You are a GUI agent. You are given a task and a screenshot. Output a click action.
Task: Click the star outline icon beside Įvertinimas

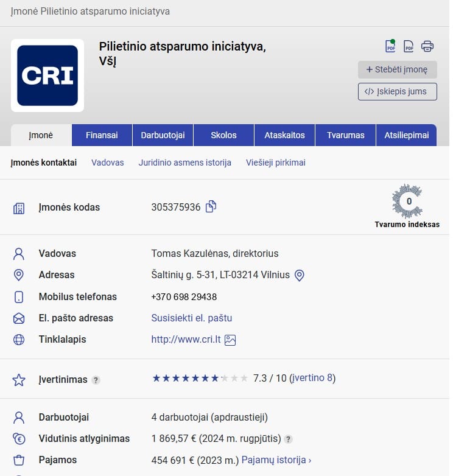coord(19,380)
